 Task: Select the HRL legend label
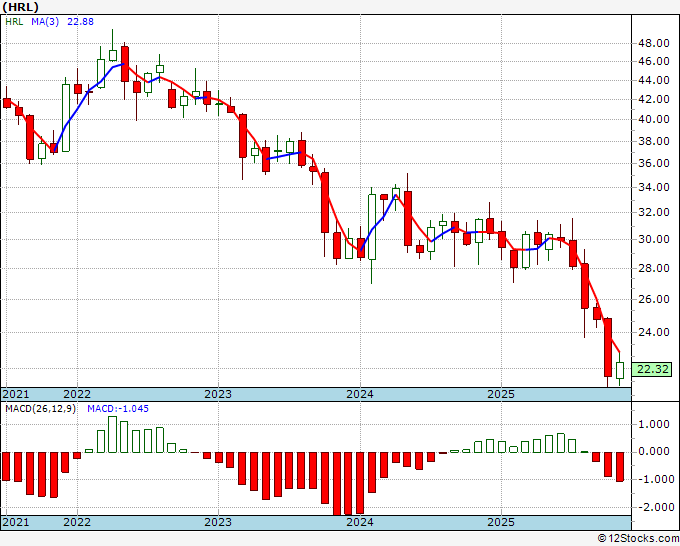click(x=14, y=22)
